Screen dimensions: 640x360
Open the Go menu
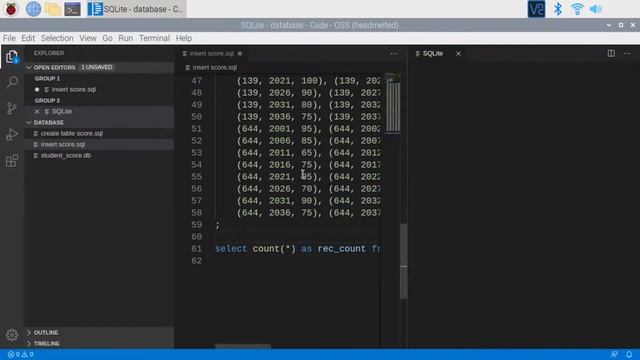click(x=107, y=38)
